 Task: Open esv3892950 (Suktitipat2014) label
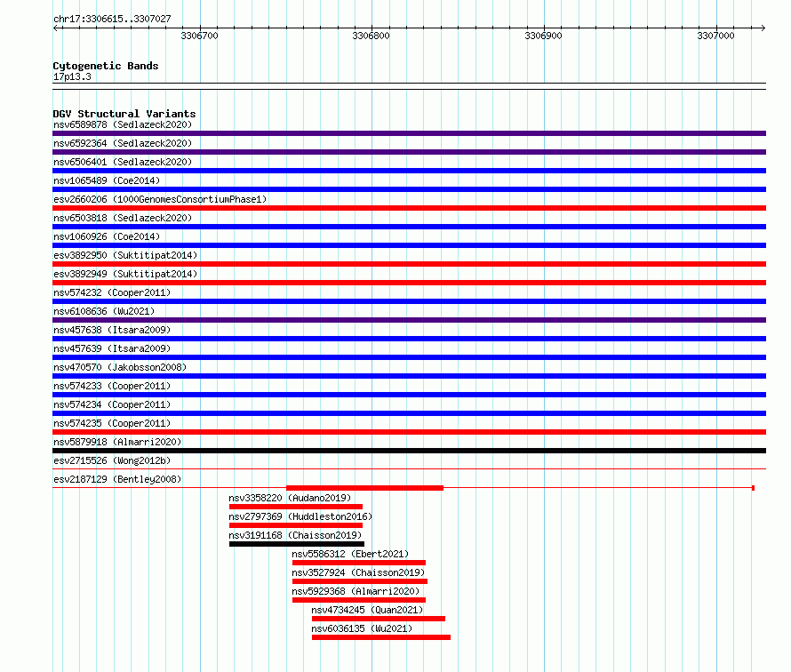[x=125, y=255]
